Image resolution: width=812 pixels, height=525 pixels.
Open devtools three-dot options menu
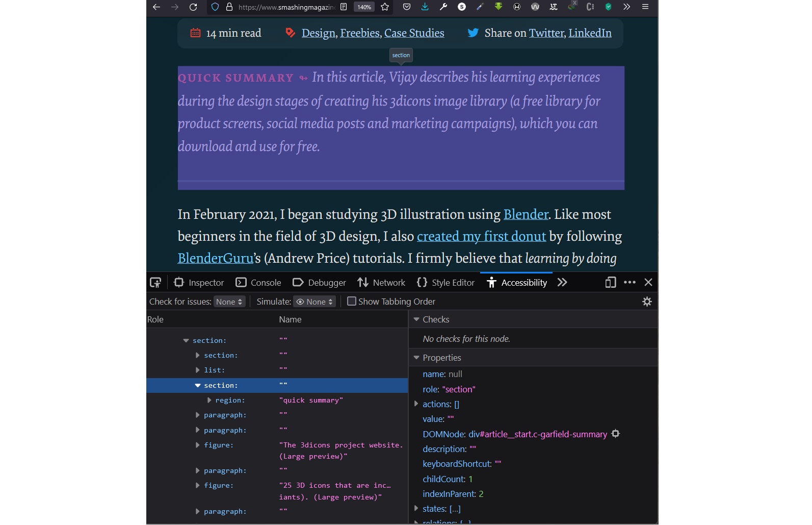630,282
